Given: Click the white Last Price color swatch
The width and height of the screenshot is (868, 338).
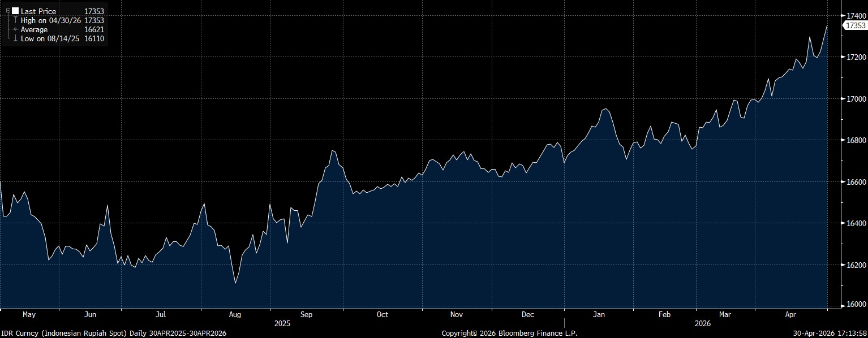Looking at the screenshot, I should point(15,11).
